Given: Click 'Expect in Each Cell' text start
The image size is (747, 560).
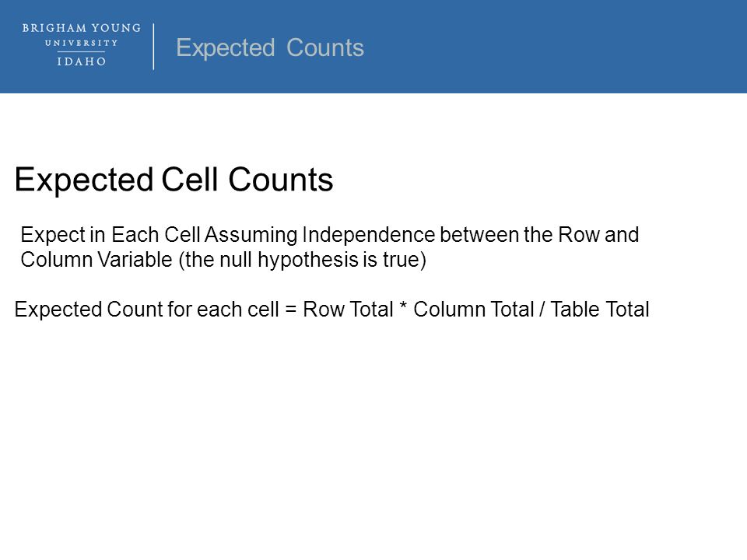Looking at the screenshot, I should [x=110, y=235].
